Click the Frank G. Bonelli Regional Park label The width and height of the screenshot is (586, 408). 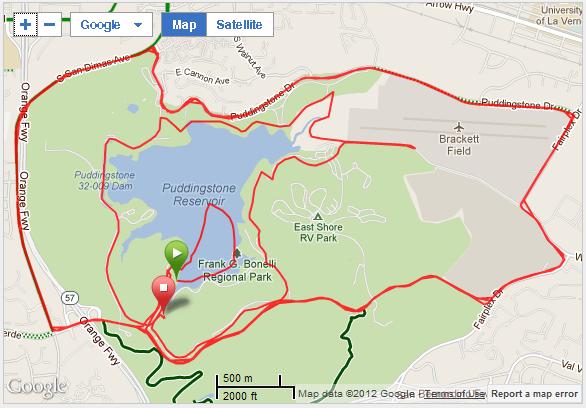(x=237, y=271)
